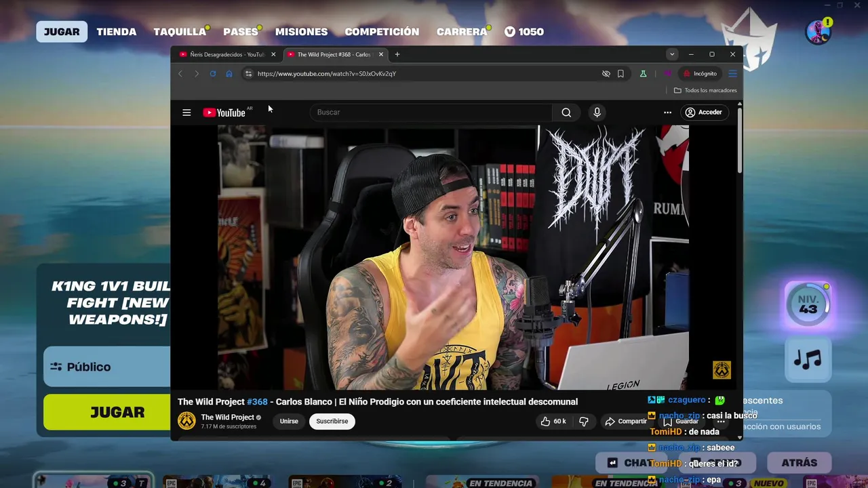The height and width of the screenshot is (488, 868).
Task: Navigate back in the browser
Action: tap(180, 73)
